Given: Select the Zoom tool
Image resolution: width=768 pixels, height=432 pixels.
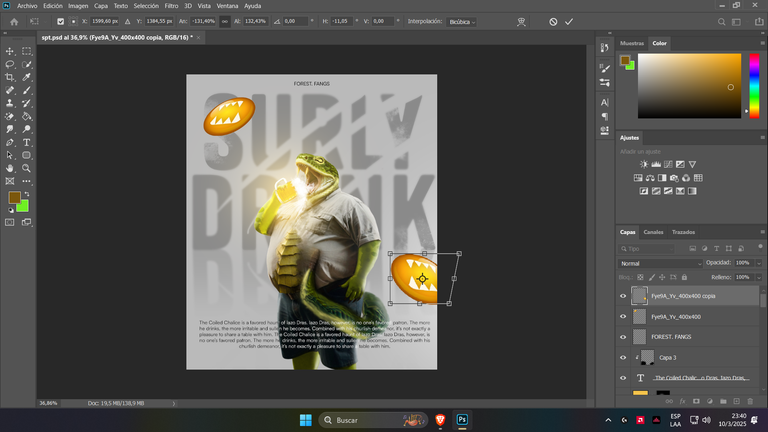Looking at the screenshot, I should 26,168.
